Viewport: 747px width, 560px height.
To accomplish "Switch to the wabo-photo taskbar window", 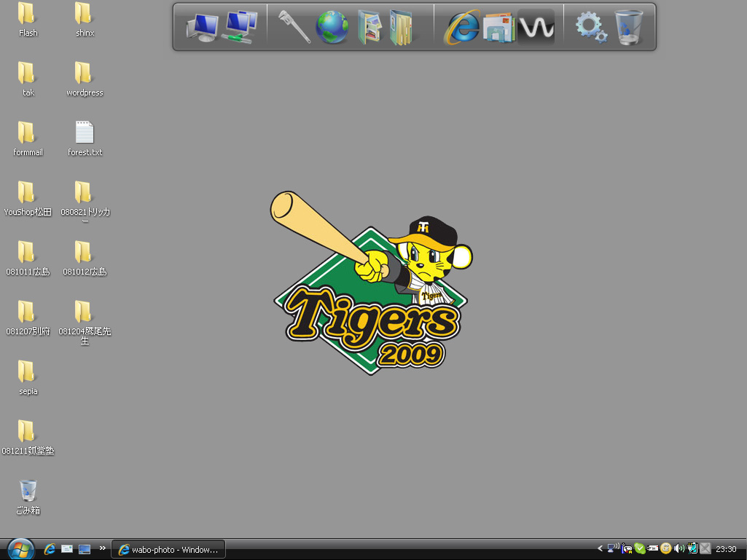I will (x=168, y=550).
